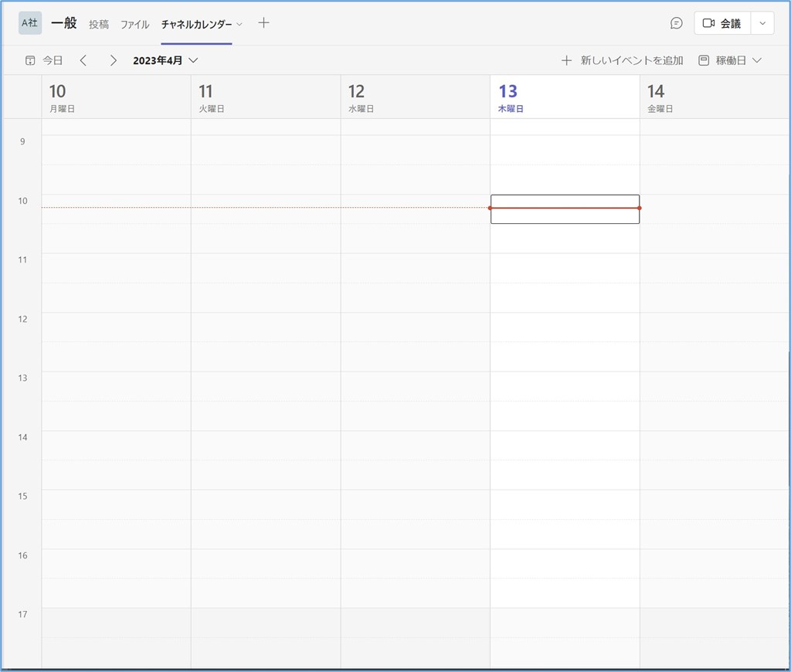This screenshot has width=791, height=672.
Task: Start a meeting with 会議 button
Action: coord(721,23)
